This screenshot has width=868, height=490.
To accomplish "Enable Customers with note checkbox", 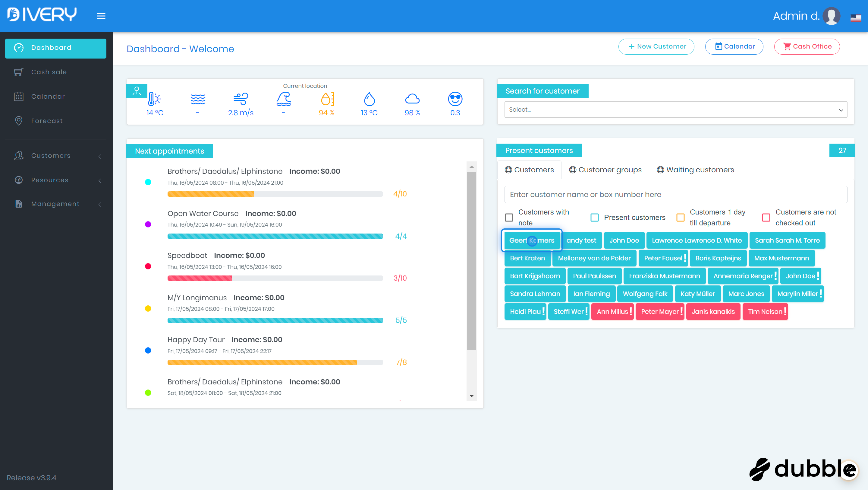I will [x=509, y=218].
